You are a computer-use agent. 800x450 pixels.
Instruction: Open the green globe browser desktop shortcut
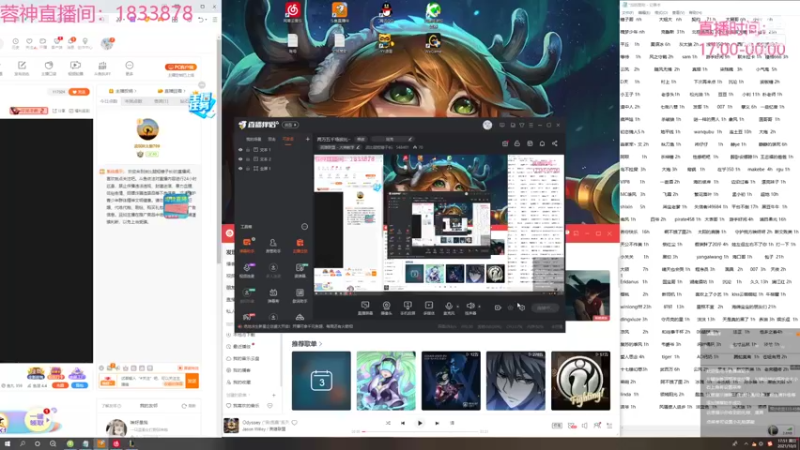point(433,12)
